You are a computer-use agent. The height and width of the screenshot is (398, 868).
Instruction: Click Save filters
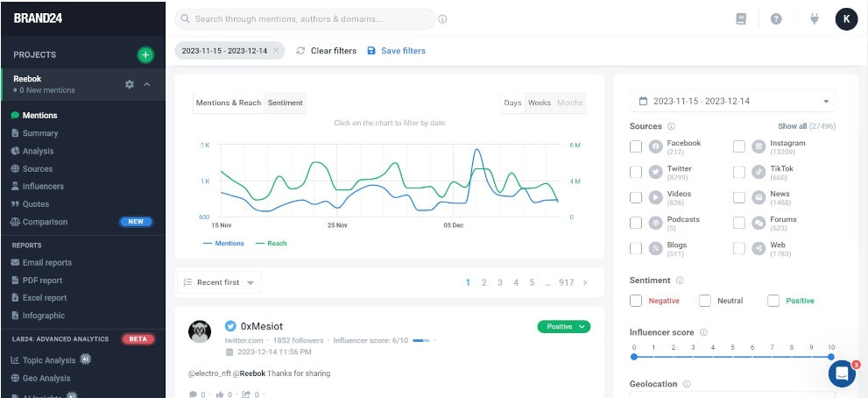pyautogui.click(x=397, y=51)
